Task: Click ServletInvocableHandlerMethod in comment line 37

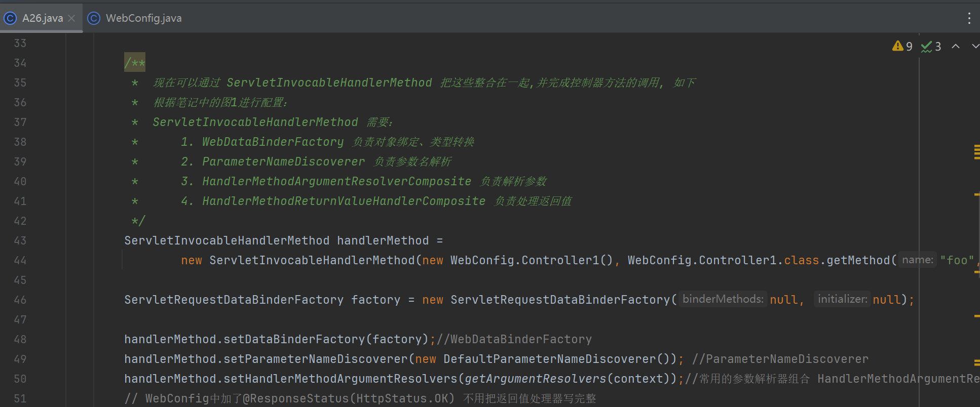Action: coord(255,122)
